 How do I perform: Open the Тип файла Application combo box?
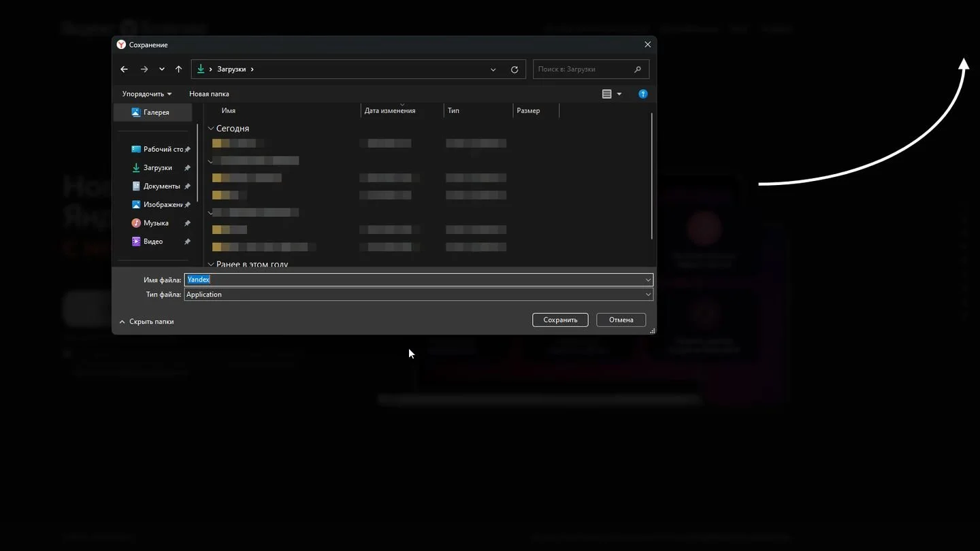click(x=419, y=295)
